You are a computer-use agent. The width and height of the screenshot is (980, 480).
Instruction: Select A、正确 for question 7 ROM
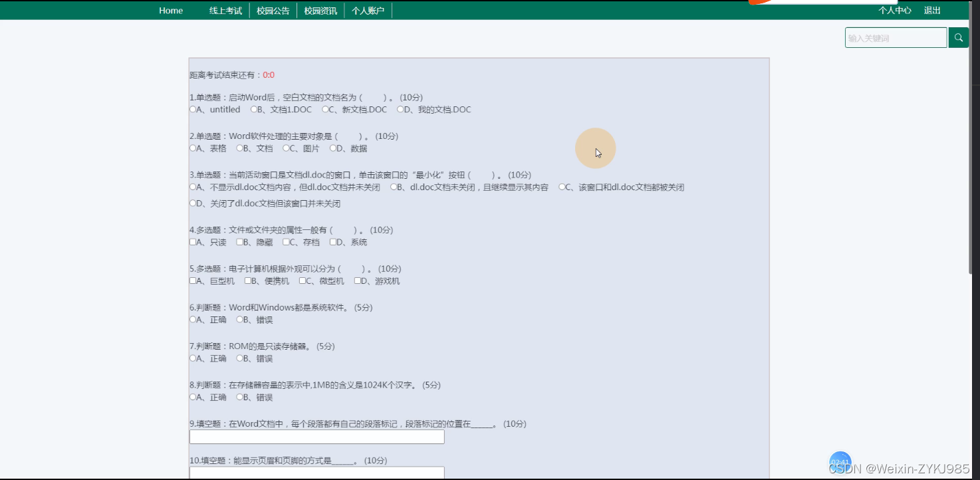click(193, 358)
